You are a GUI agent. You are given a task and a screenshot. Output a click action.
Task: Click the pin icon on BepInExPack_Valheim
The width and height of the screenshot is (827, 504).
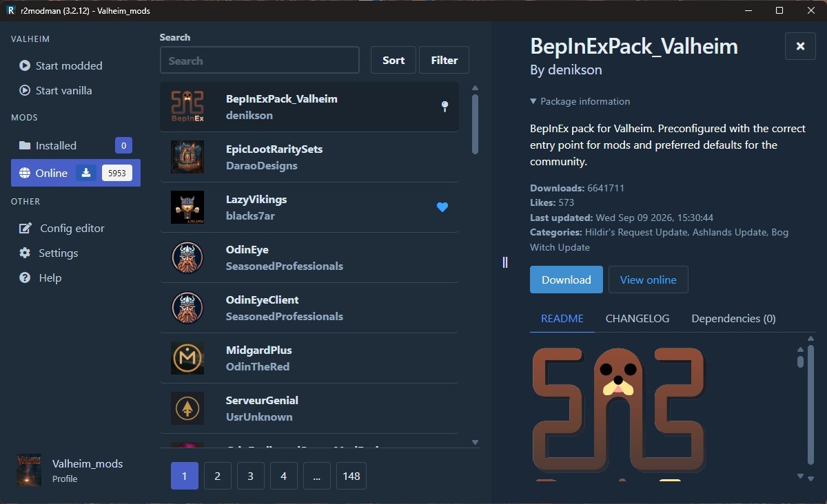tap(445, 106)
